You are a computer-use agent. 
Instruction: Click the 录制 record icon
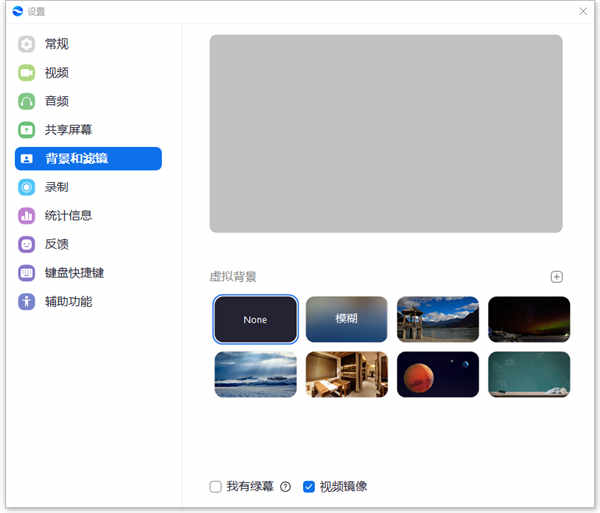click(26, 187)
